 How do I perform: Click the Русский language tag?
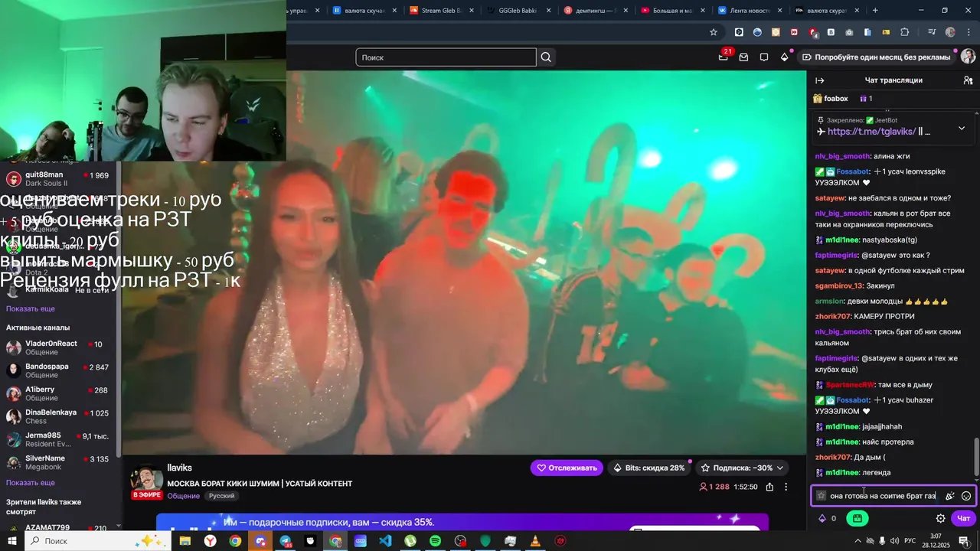click(x=221, y=496)
